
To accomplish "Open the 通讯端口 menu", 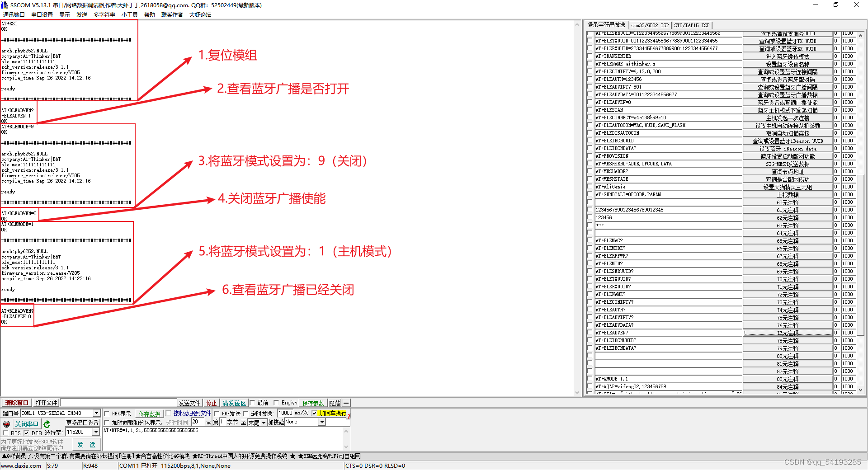I will coord(14,14).
